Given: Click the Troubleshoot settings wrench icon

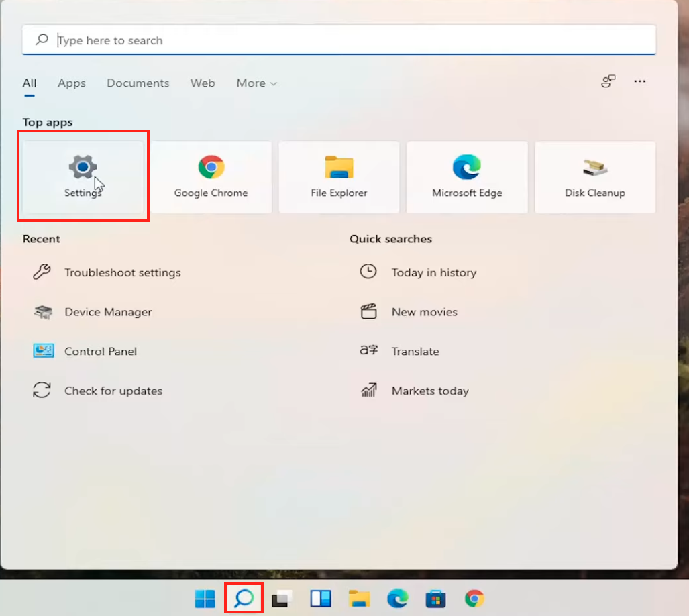Looking at the screenshot, I should 42,272.
